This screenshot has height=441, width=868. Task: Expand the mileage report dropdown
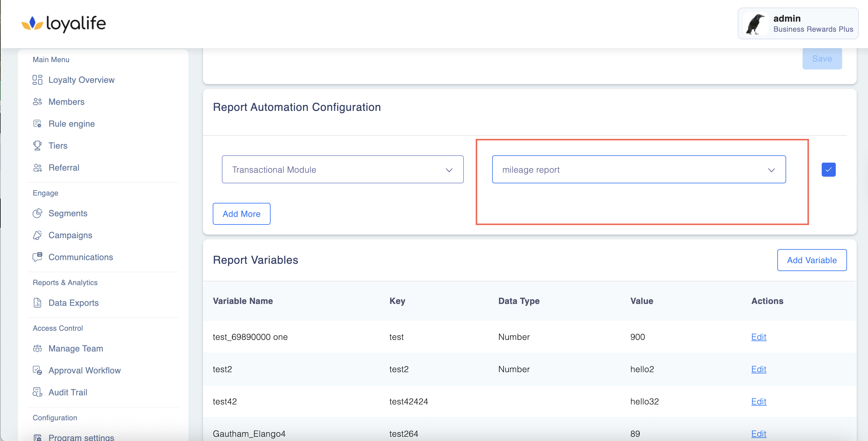tap(638, 170)
